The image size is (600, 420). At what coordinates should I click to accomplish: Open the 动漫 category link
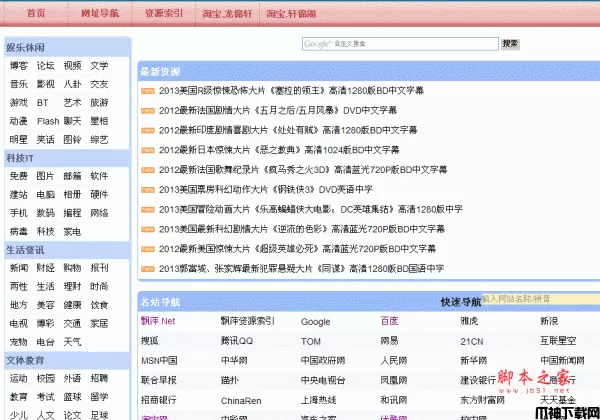tap(19, 121)
